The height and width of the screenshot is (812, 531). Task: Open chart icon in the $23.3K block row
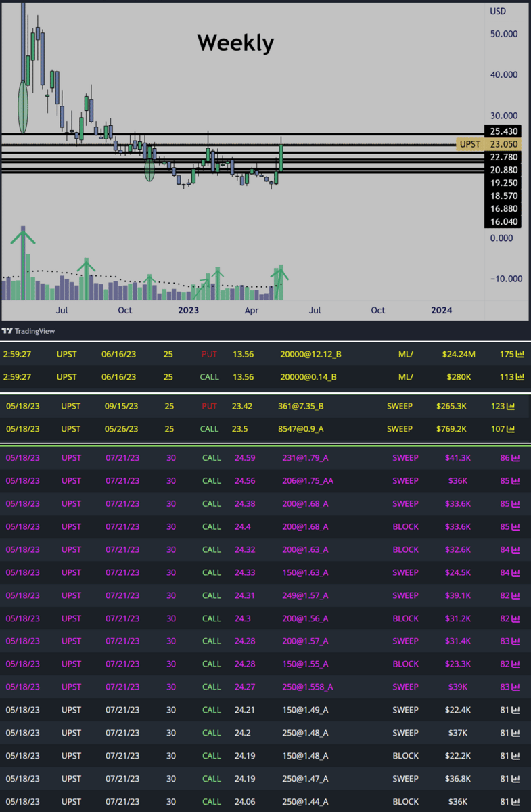tap(515, 664)
